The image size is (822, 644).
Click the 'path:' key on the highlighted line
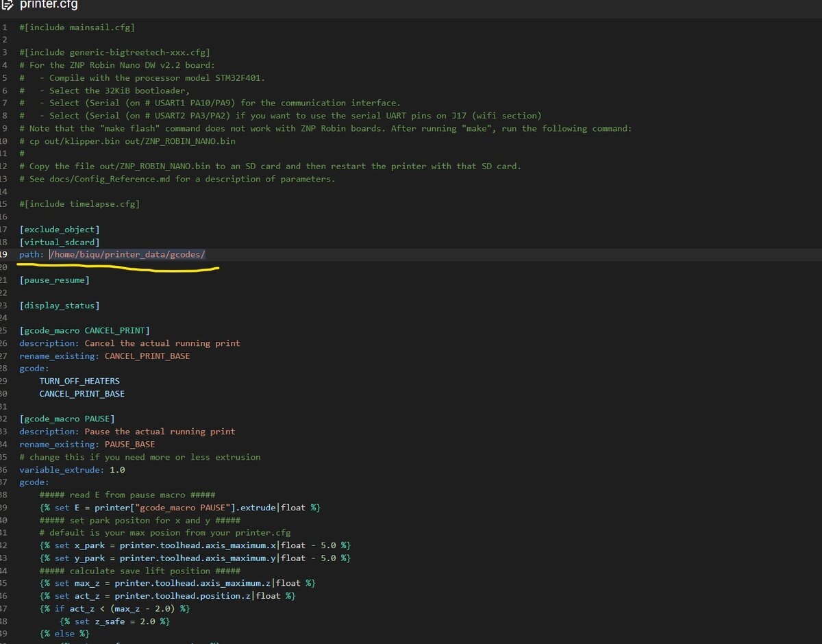(32, 255)
